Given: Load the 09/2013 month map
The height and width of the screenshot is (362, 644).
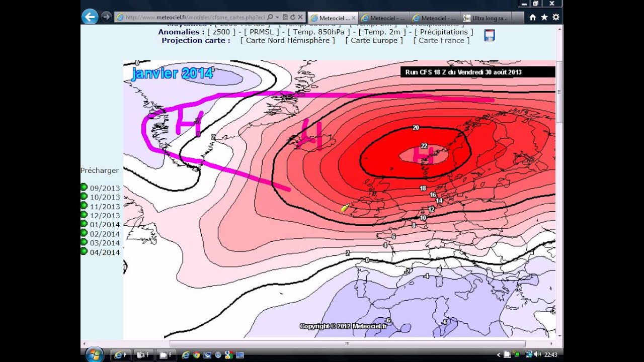Looking at the screenshot, I should point(105,188).
